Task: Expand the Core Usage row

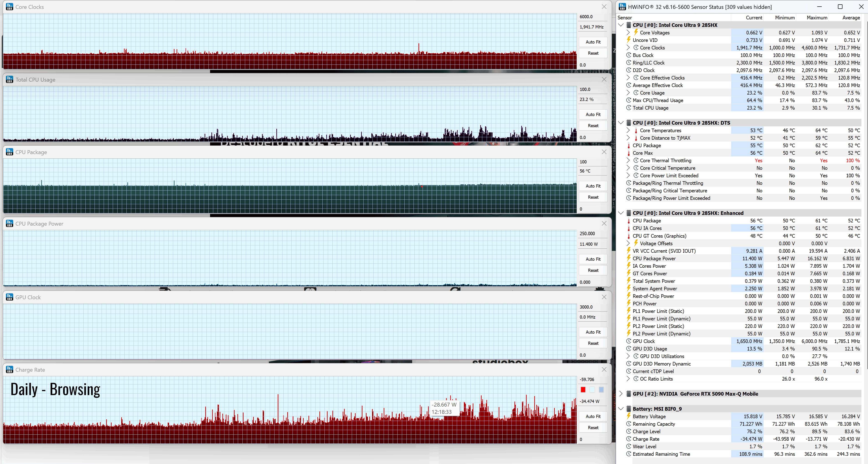Action: (628, 93)
